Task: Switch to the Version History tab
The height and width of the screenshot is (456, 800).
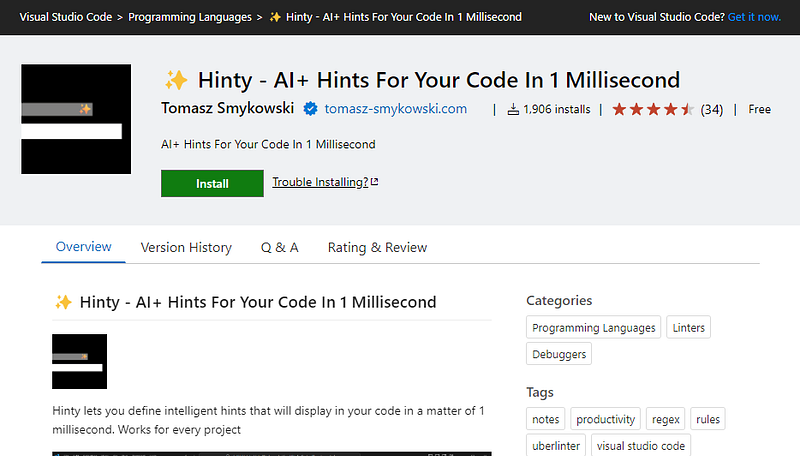Action: coord(186,247)
